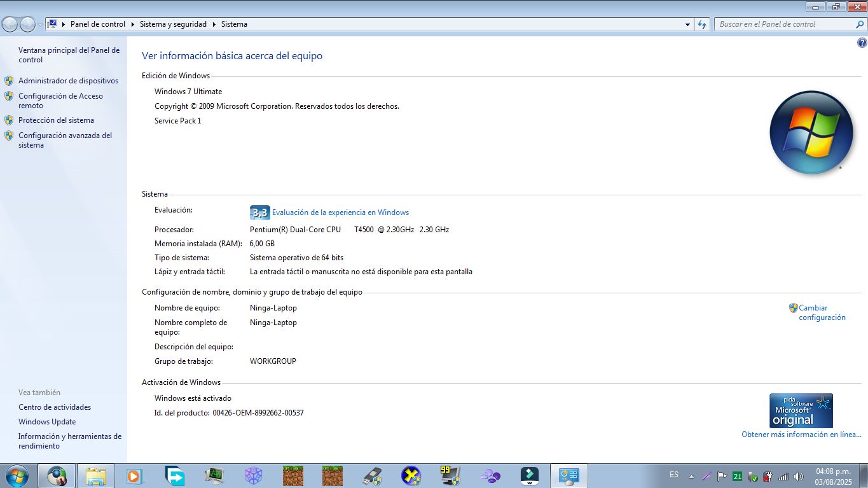Open the purple wireframe cube taskbar icon
This screenshot has width=868, height=488.
tap(254, 476)
